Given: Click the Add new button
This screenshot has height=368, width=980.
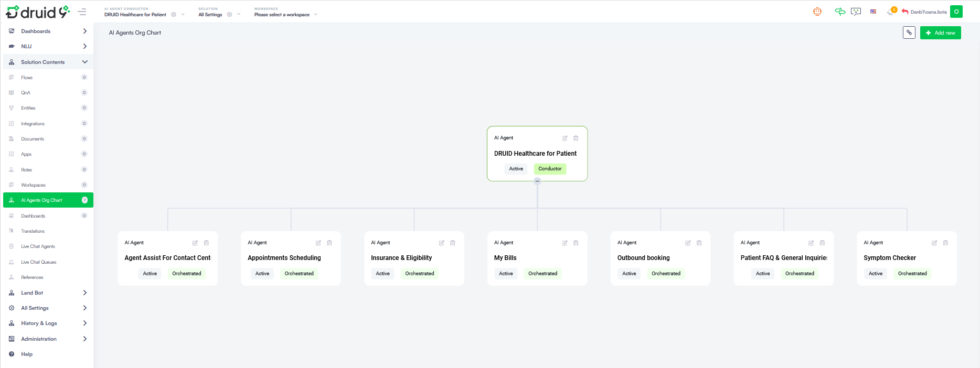Looking at the screenshot, I should coord(940,33).
